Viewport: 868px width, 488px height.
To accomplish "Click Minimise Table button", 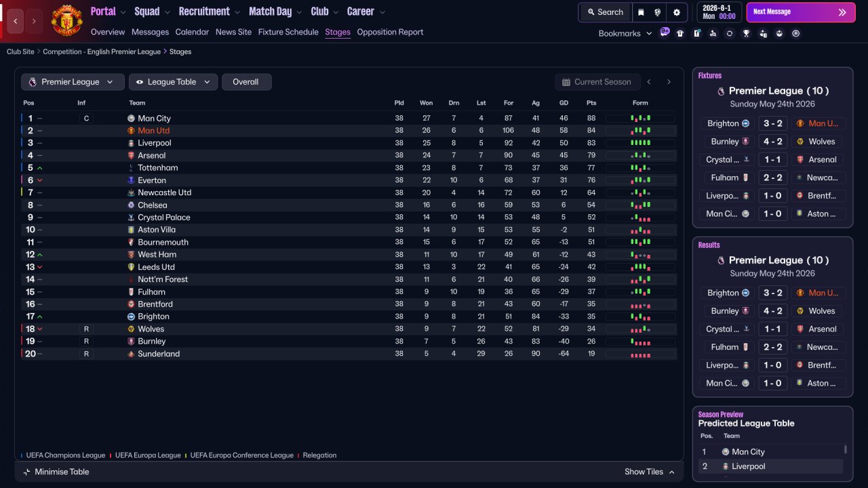I will [x=56, y=472].
